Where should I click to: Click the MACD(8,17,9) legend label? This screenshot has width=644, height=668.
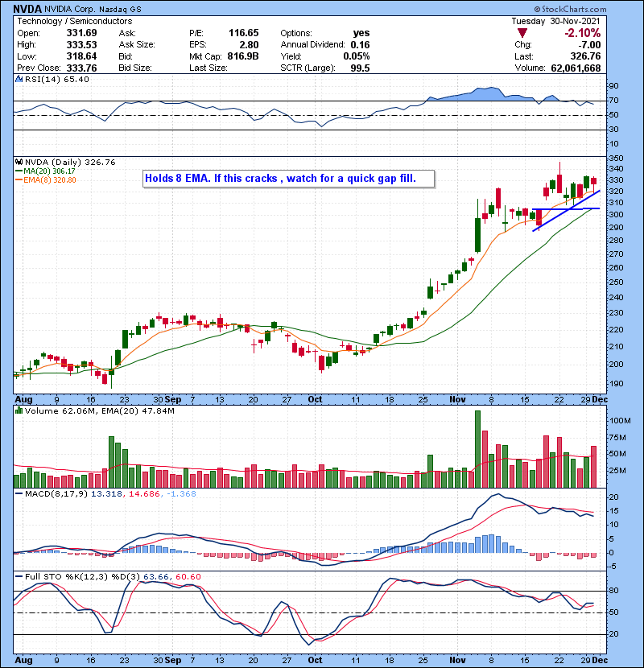pyautogui.click(x=56, y=494)
